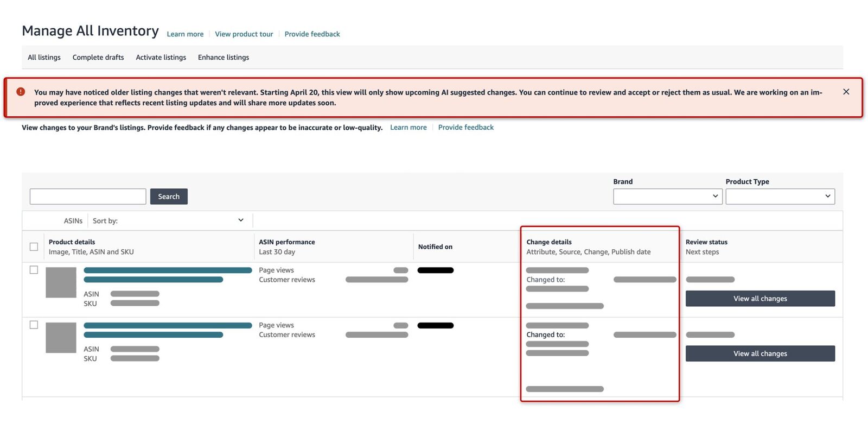Go to the Enhance listings tab

pos(224,57)
